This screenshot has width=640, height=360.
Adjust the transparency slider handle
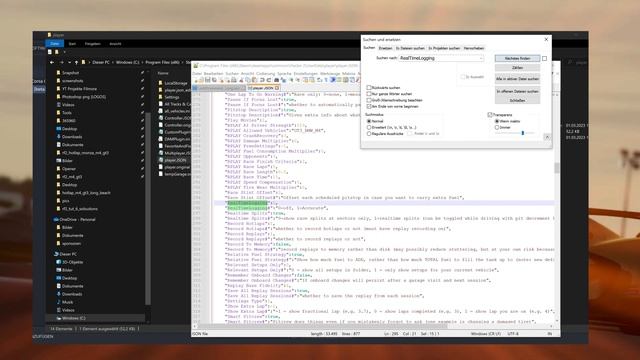click(523, 133)
